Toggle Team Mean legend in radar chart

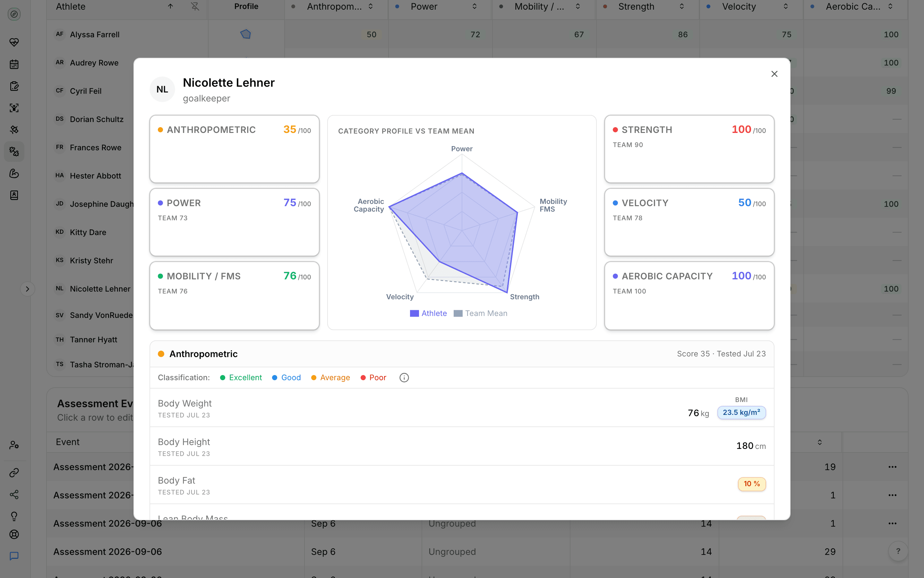(x=480, y=313)
